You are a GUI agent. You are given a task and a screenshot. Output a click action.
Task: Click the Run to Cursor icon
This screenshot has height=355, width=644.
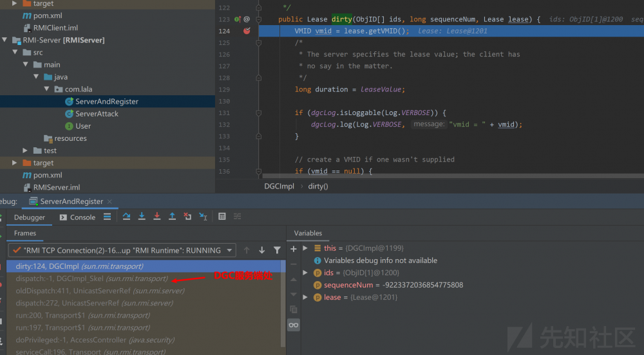pyautogui.click(x=203, y=217)
